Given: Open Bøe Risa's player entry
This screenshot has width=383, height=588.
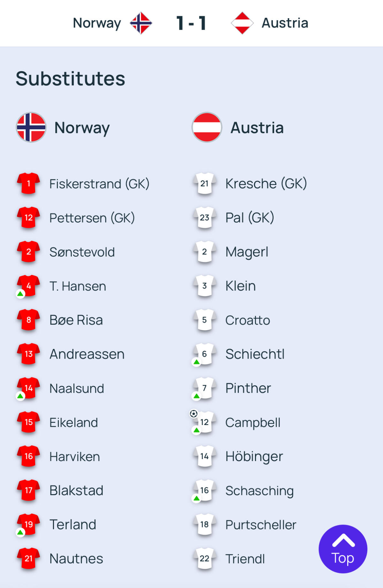Looking at the screenshot, I should coord(76,320).
